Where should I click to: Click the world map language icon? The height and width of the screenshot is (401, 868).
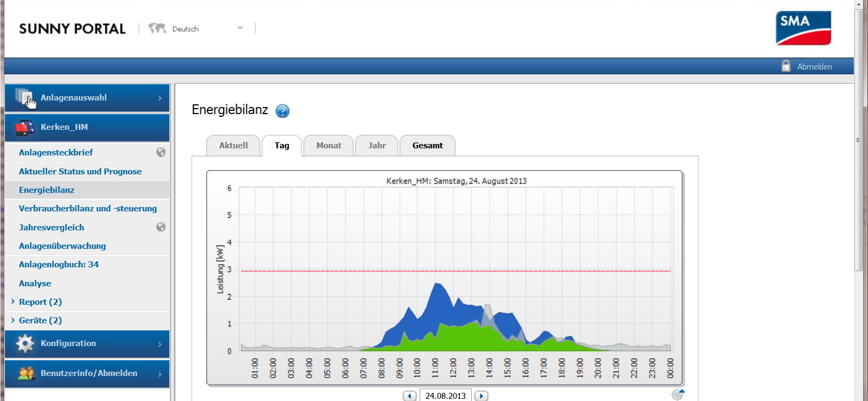coord(157,28)
